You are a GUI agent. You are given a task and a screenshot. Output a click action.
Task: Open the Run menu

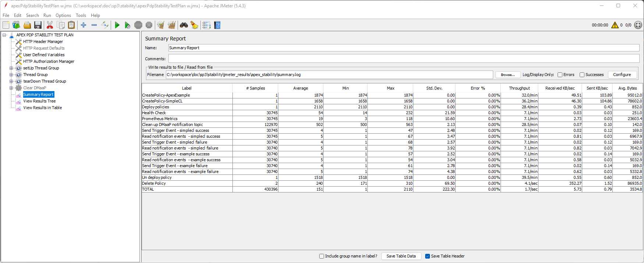click(47, 15)
